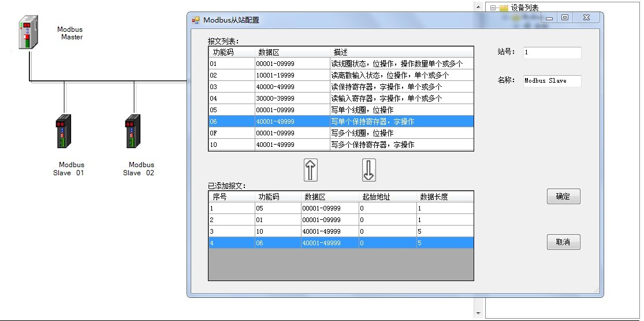
Task: Select function code 01 read coils row
Action: tap(341, 64)
